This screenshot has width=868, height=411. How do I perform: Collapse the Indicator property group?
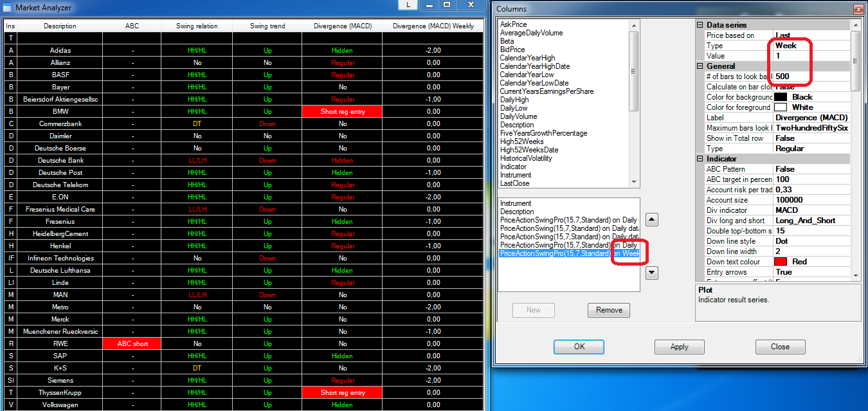tap(700, 159)
